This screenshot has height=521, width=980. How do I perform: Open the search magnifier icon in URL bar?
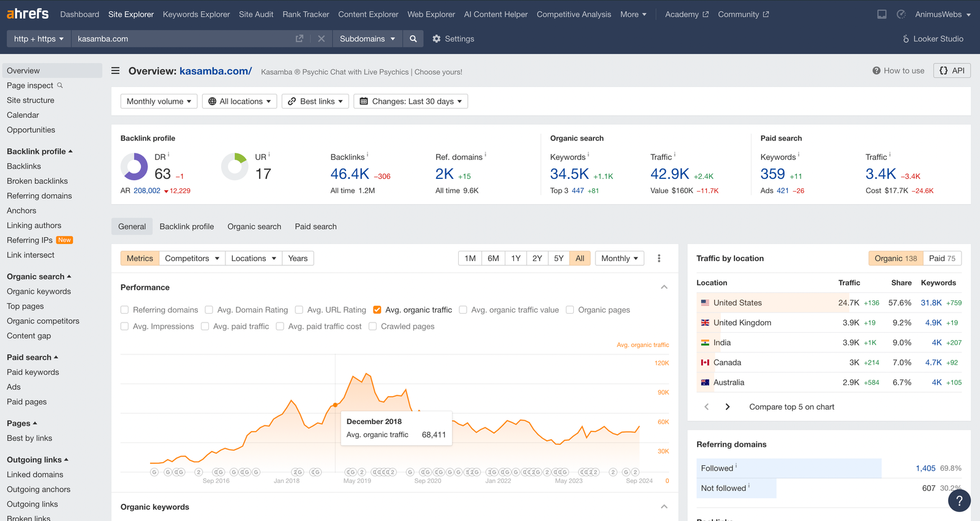tap(413, 39)
